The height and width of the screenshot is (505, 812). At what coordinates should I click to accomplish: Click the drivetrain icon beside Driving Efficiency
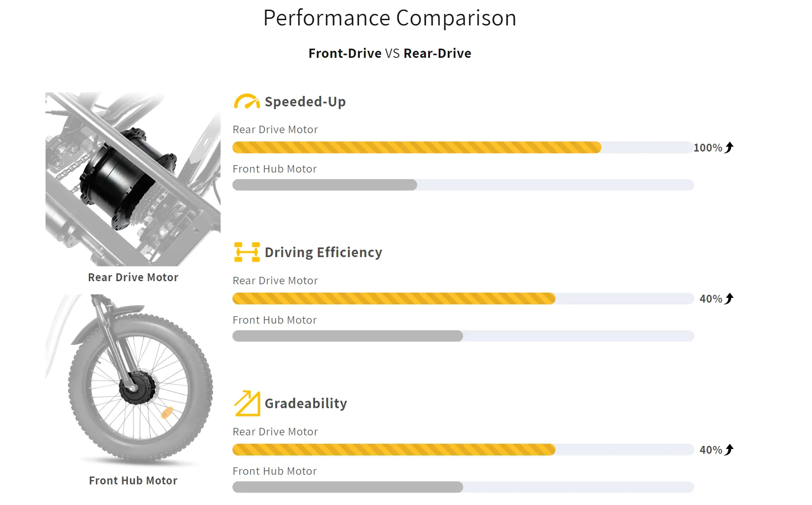pos(247,252)
